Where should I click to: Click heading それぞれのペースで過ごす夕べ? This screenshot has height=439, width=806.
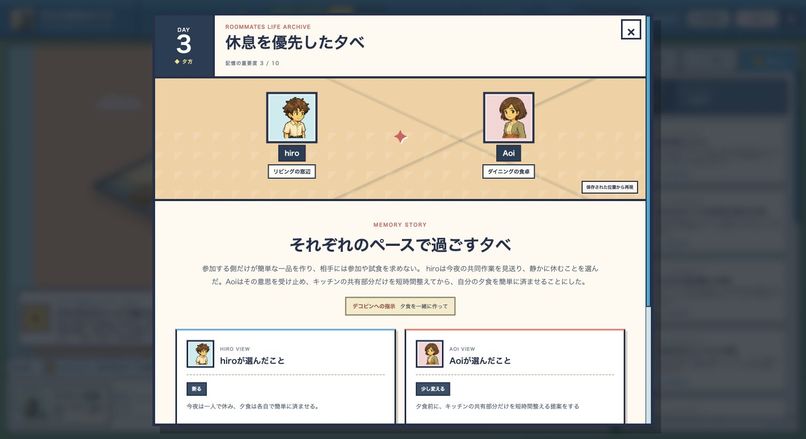point(400,244)
